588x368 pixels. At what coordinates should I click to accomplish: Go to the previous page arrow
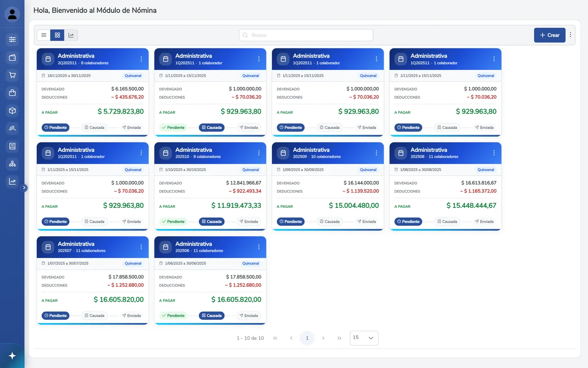point(291,338)
